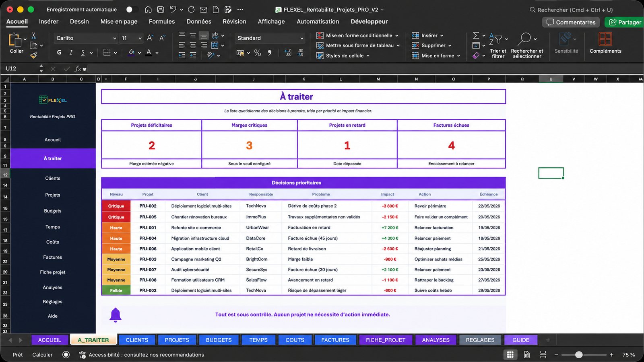Click the zoom slider handle
The height and width of the screenshot is (362, 644).
579,355
